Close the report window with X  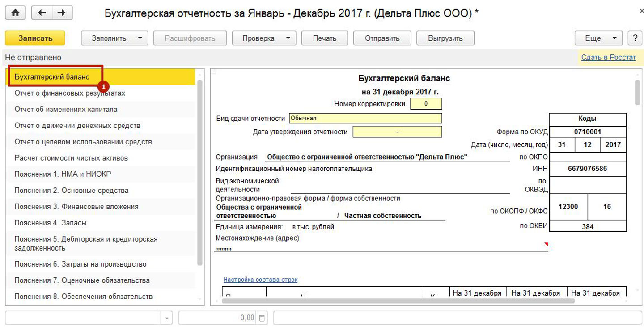pyautogui.click(x=641, y=12)
